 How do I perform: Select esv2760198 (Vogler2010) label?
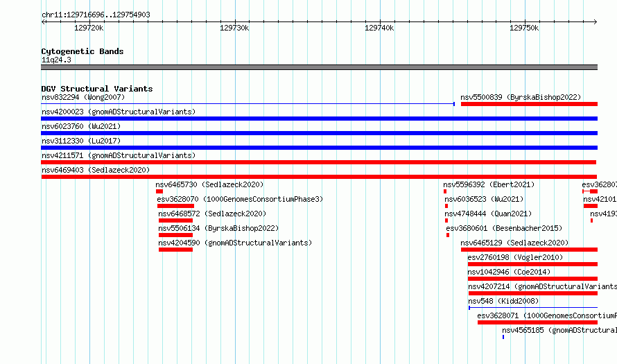[x=515, y=257]
